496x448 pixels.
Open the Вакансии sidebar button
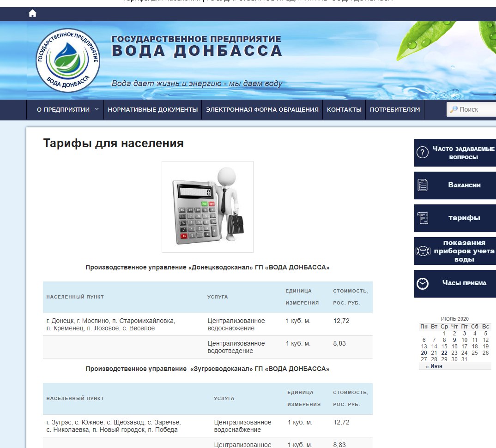(455, 185)
